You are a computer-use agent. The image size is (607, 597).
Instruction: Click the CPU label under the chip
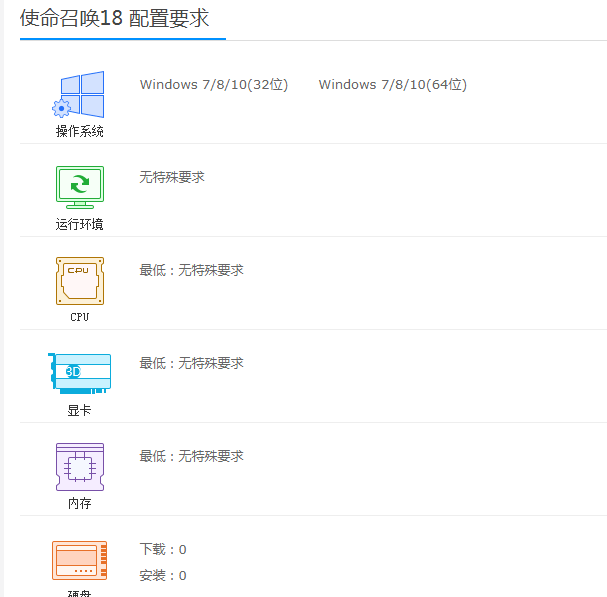point(79,317)
